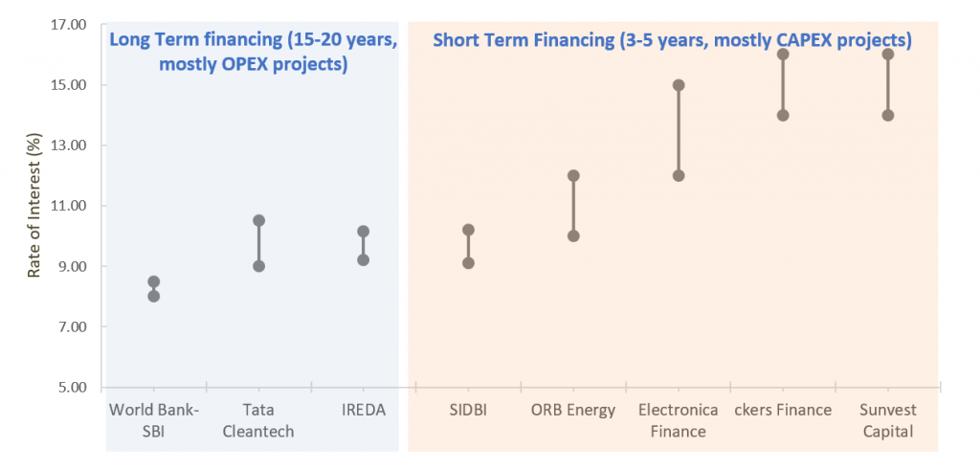The image size is (980, 471).
Task: Click the upper data point for Tata Cleantech
Action: [258, 221]
